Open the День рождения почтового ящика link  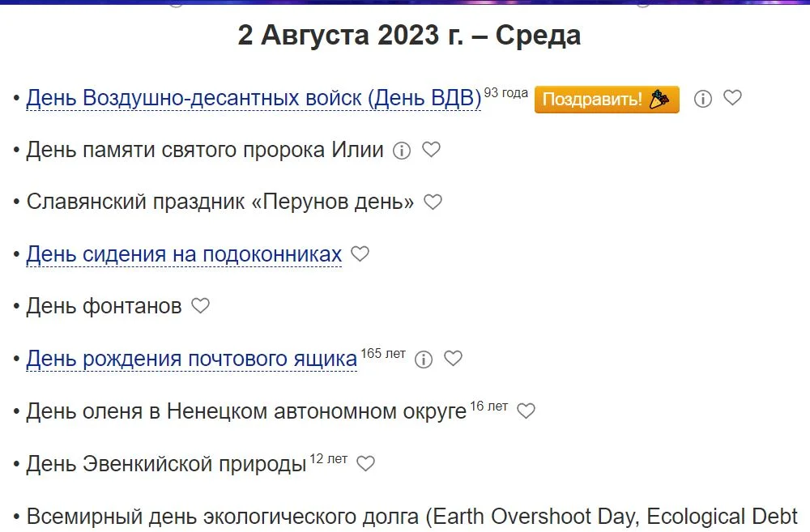pos(192,358)
